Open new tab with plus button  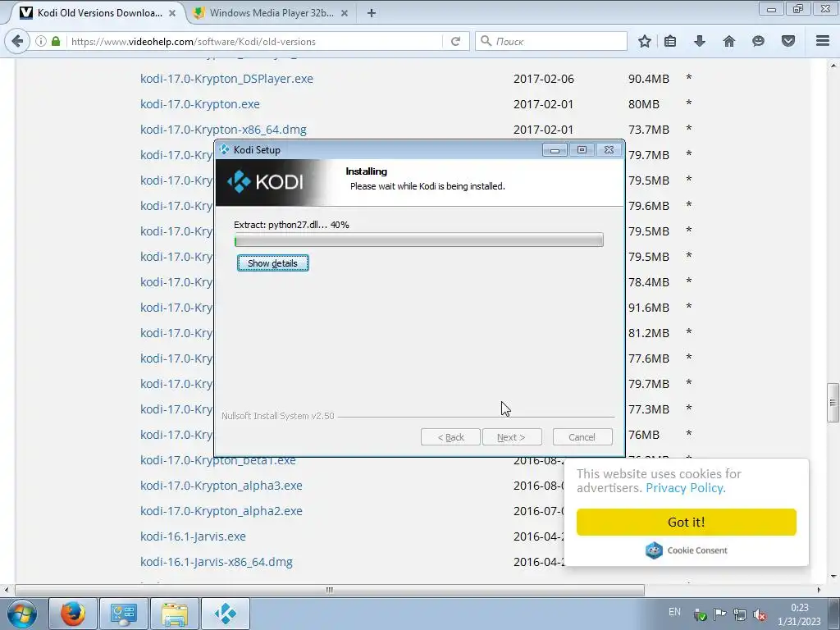[x=372, y=13]
